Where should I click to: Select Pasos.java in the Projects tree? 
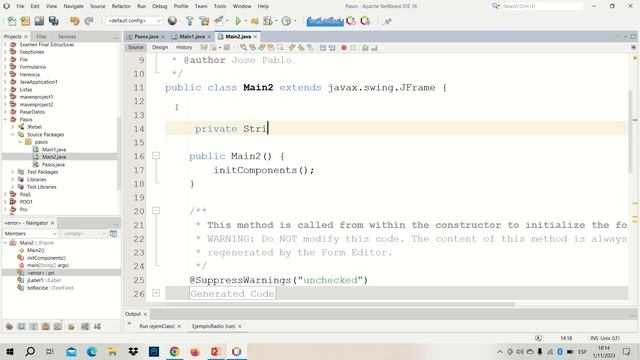coord(53,164)
